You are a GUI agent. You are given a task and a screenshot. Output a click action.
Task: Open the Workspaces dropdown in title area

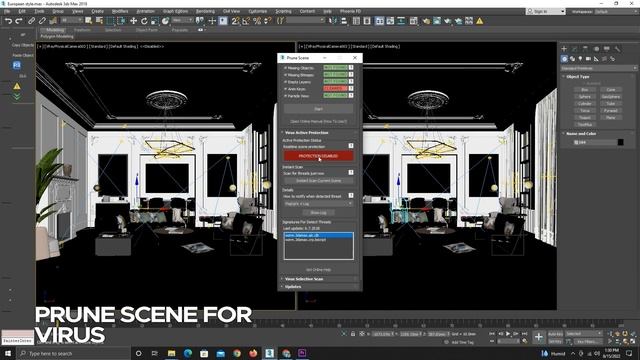point(616,11)
